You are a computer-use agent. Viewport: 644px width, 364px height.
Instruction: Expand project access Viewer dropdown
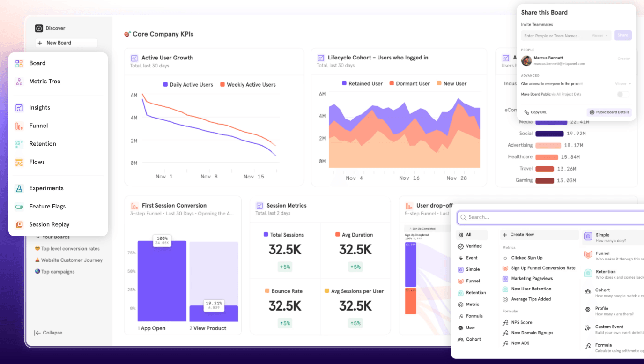pos(623,84)
